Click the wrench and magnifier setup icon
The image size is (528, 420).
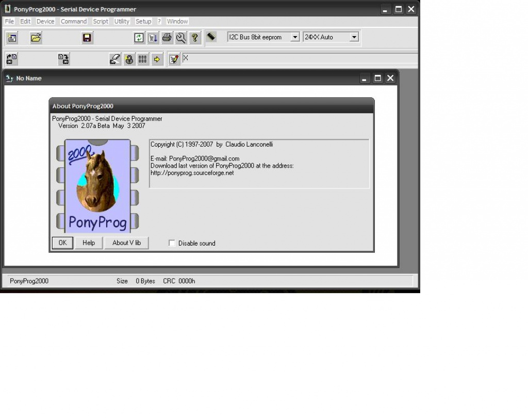click(x=181, y=38)
